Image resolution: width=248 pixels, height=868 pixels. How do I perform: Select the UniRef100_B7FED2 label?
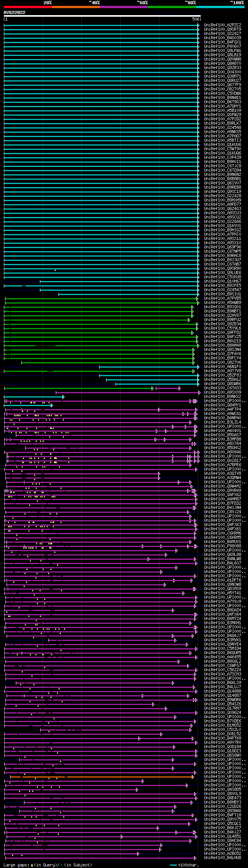(222, 503)
